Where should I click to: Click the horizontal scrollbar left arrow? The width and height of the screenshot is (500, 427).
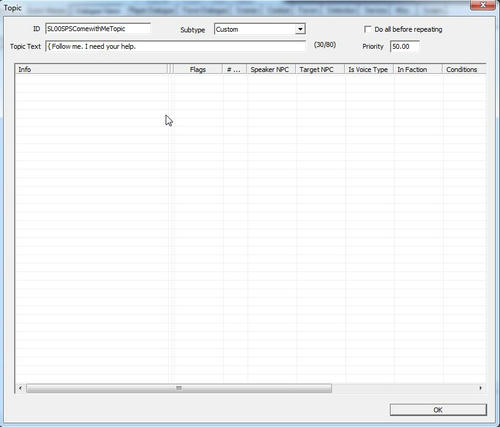(20, 388)
